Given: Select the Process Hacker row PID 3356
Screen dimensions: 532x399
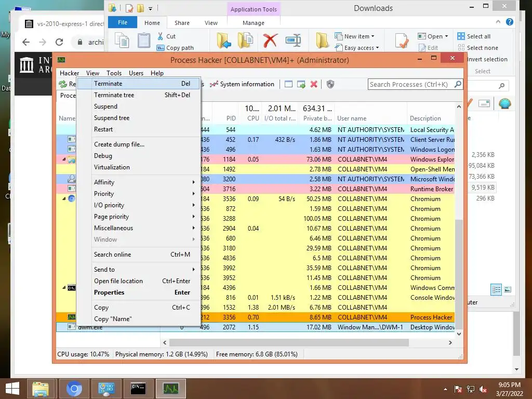Looking at the screenshot, I should click(255, 317).
